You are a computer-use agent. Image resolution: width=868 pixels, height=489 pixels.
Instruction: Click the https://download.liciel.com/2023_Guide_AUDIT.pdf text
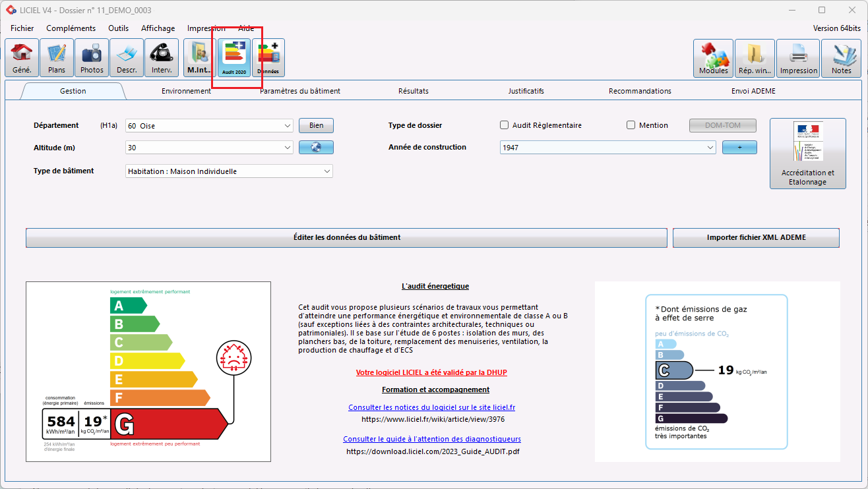point(433,452)
